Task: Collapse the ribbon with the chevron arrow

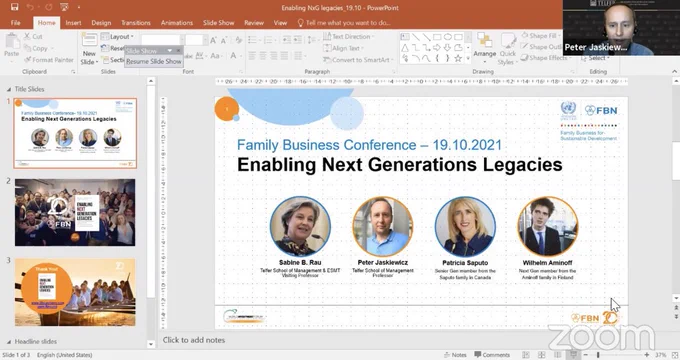Action: 674,71
